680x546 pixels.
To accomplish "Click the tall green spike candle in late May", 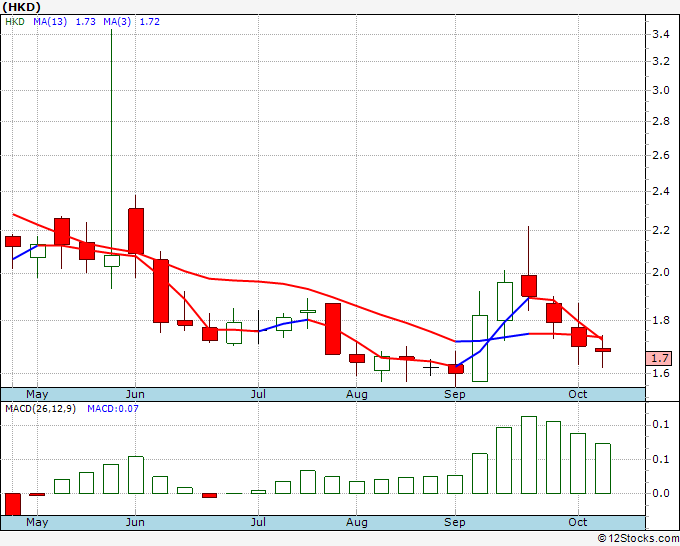I will (112, 159).
